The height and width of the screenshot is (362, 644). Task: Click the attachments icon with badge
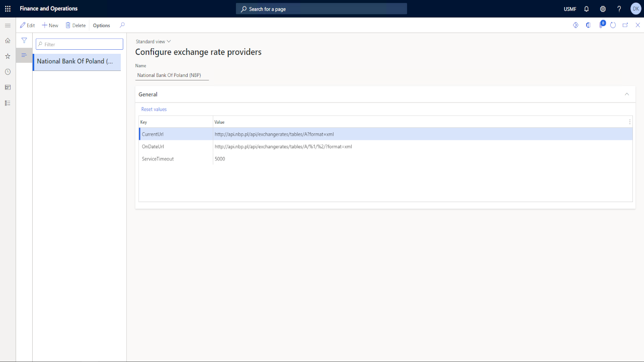pos(601,25)
